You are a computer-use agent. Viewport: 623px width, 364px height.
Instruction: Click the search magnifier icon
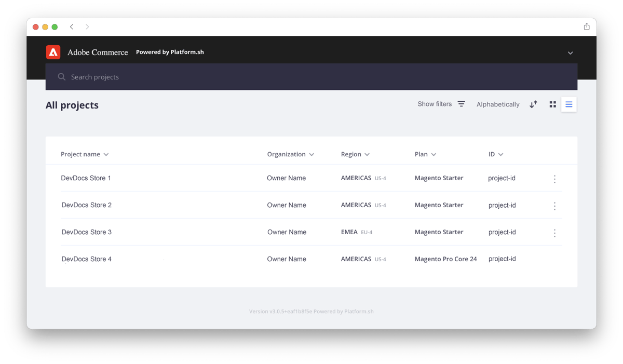(x=61, y=76)
